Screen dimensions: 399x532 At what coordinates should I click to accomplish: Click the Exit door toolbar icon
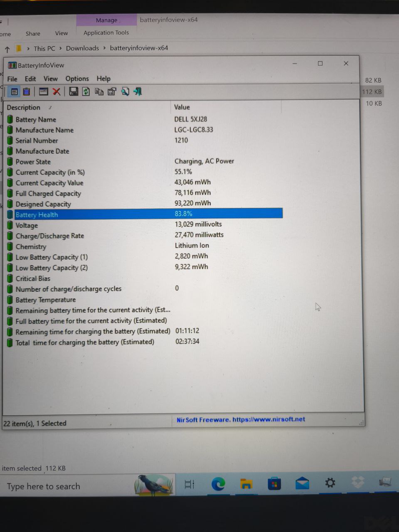click(138, 92)
